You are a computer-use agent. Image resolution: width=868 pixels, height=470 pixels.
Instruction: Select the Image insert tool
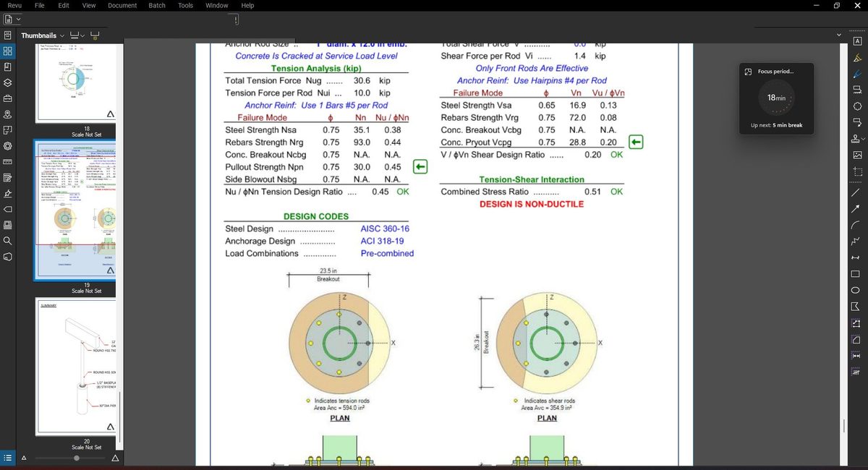click(x=857, y=155)
